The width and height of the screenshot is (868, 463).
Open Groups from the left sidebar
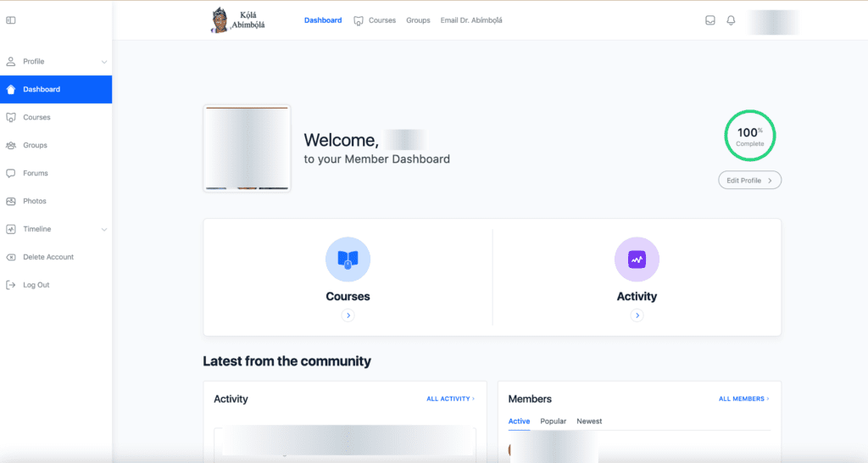click(x=35, y=145)
